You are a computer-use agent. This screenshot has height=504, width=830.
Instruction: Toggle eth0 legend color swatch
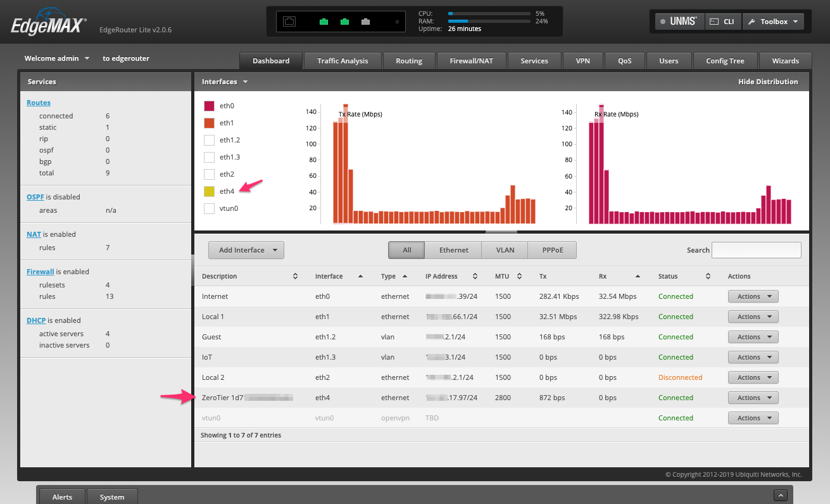click(x=209, y=106)
